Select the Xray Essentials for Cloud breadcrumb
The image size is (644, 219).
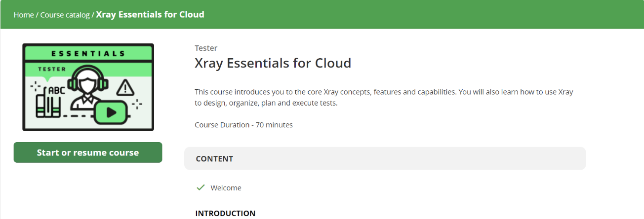150,14
